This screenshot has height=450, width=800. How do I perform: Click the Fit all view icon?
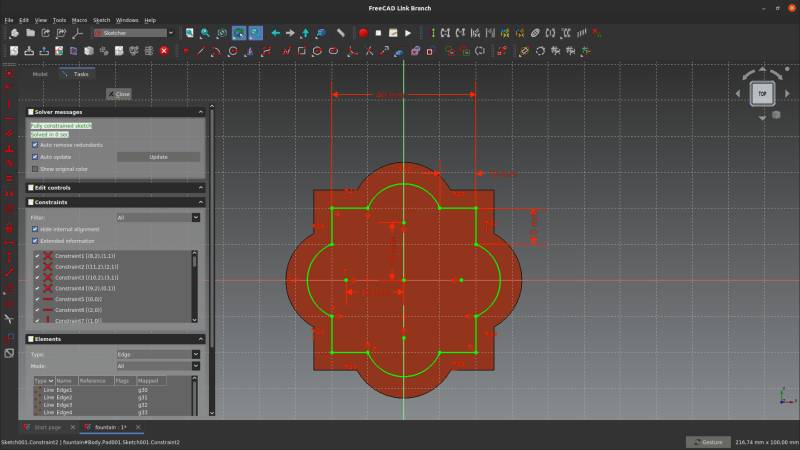[189, 33]
